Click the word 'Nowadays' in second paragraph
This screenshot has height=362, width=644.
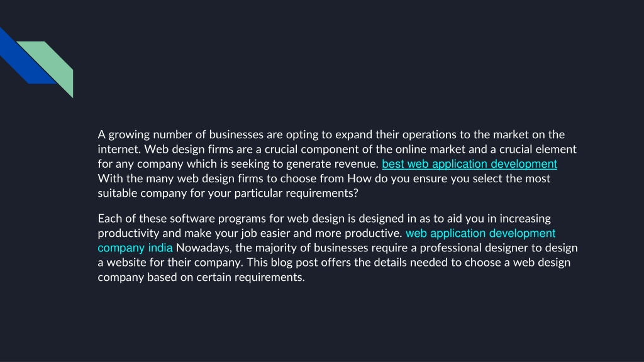[x=204, y=248]
